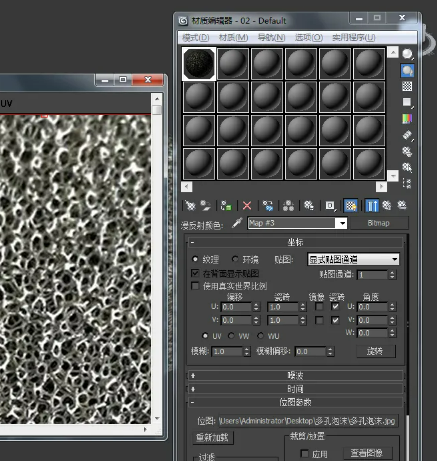Click the Get Material toolbar icon
This screenshot has height=461, width=437.
(190, 206)
